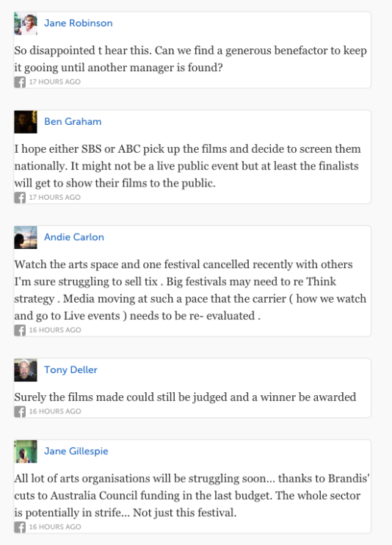The width and height of the screenshot is (392, 545).
Task: Open Ben Graham's profile link
Action: coord(73,122)
